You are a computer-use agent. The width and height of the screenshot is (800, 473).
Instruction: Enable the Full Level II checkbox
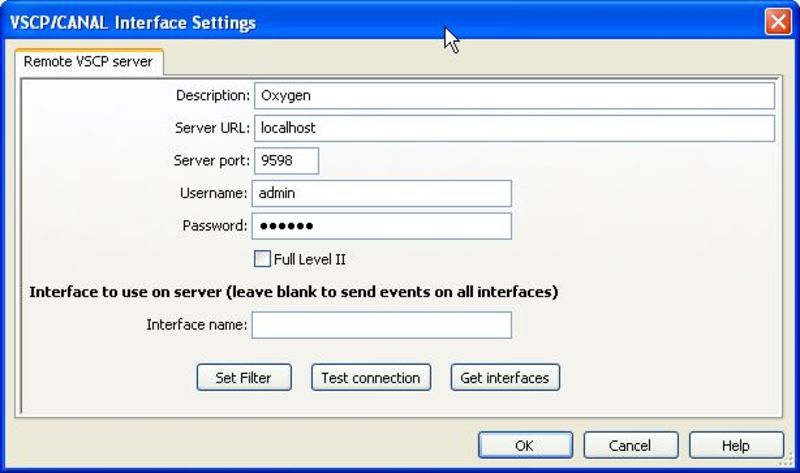[263, 259]
